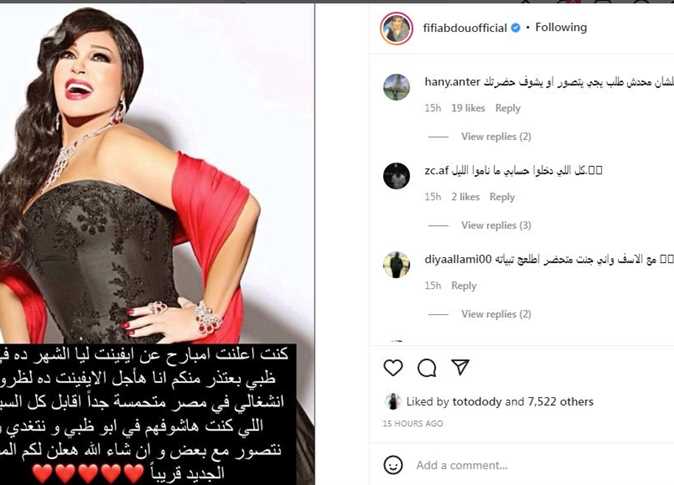Open comments with the speech bubble icon
This screenshot has height=485, width=674.
point(427,368)
